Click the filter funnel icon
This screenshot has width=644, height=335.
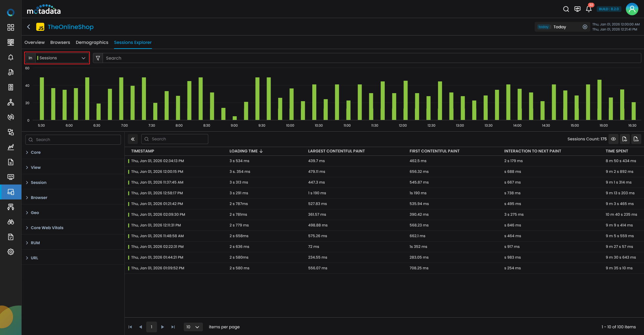tap(98, 58)
